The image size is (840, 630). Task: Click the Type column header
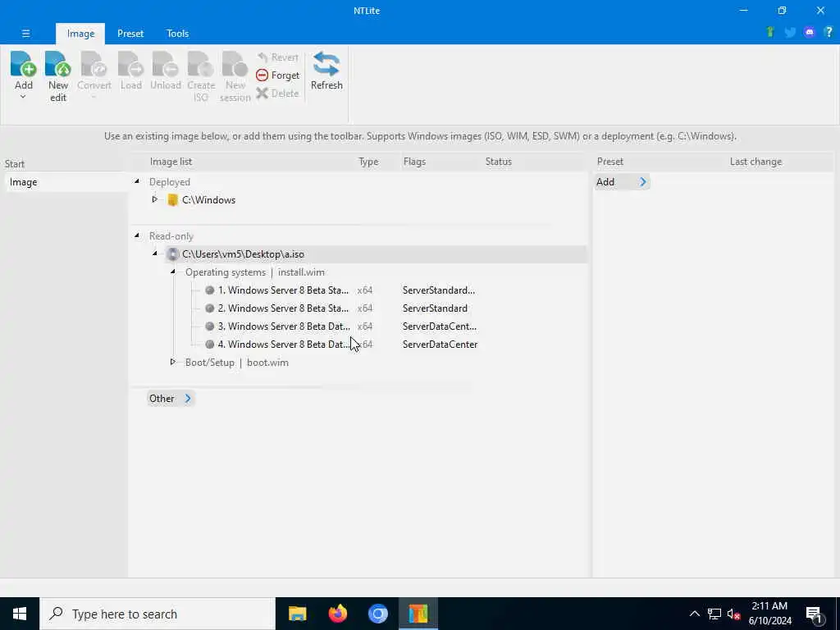[368, 162]
